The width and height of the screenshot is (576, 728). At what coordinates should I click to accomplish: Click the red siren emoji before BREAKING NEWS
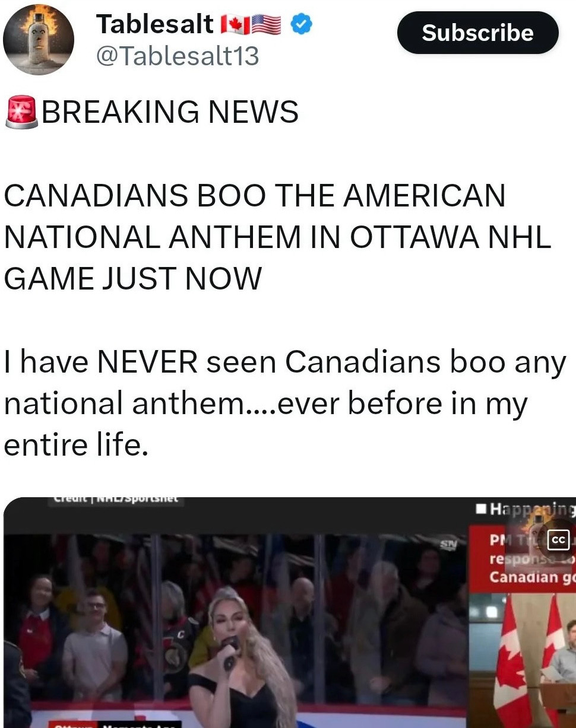21,112
